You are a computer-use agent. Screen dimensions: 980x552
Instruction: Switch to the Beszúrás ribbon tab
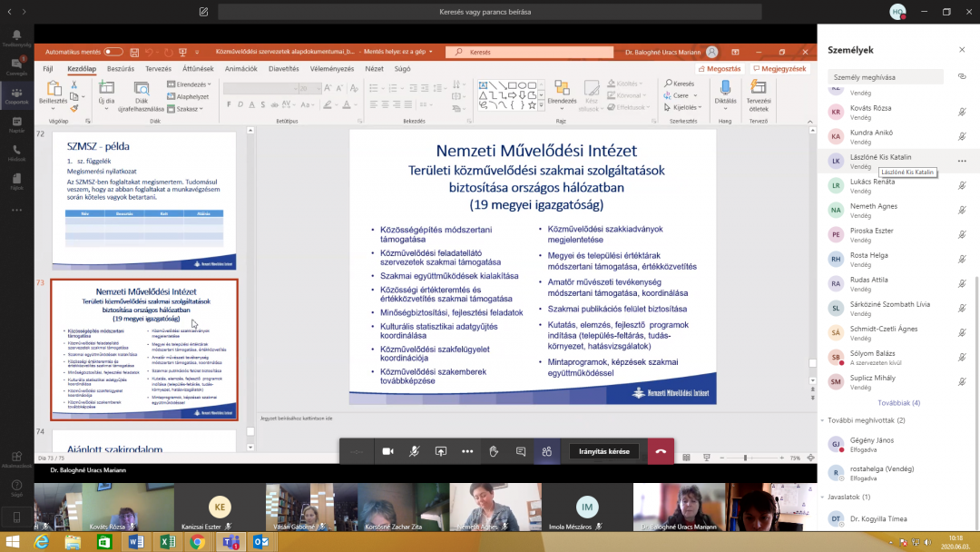tap(121, 69)
